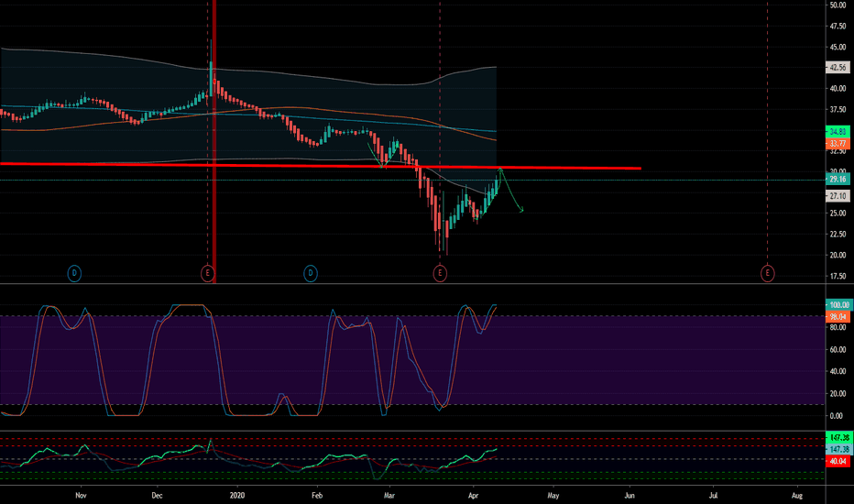
Task: Click the bright green 147.38 indicator label
Action: point(839,437)
